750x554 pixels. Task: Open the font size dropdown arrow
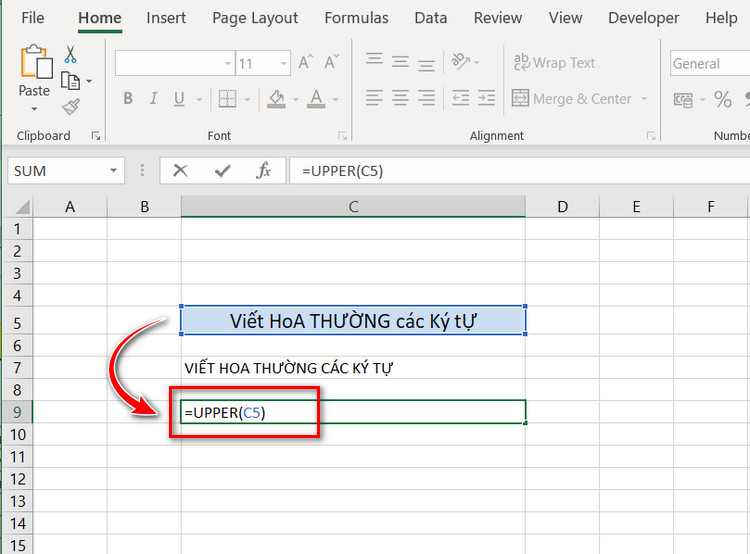283,63
